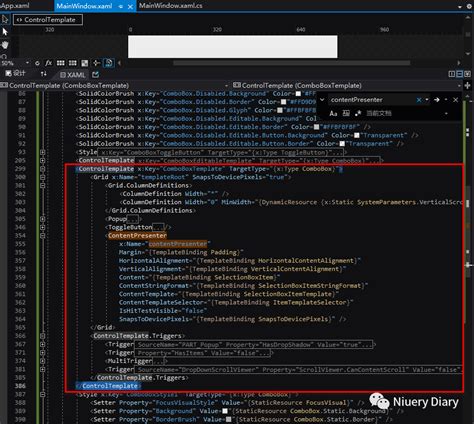Open the App.xaml tab
The height and width of the screenshot is (424, 474).
pos(15,6)
